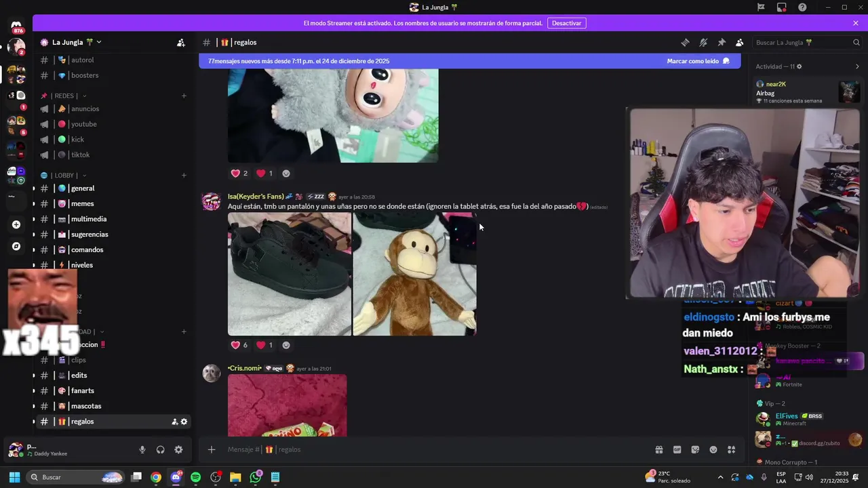
Task: Mute microphone in user panel
Action: pos(142,449)
